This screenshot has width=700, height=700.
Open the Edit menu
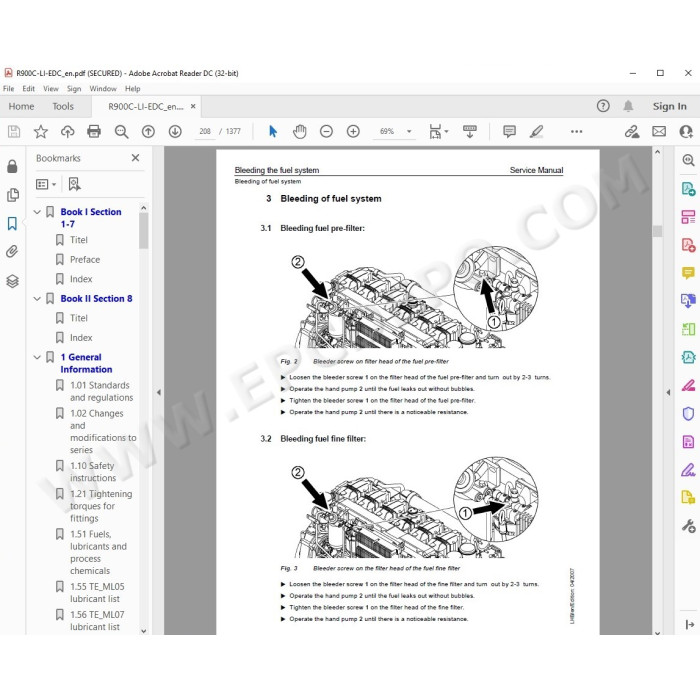[29, 89]
